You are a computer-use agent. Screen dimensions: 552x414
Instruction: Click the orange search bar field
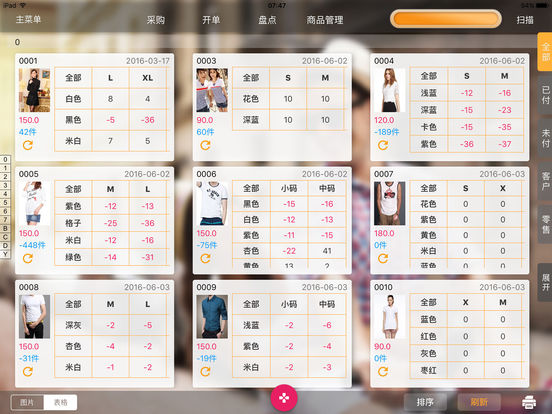(446, 19)
